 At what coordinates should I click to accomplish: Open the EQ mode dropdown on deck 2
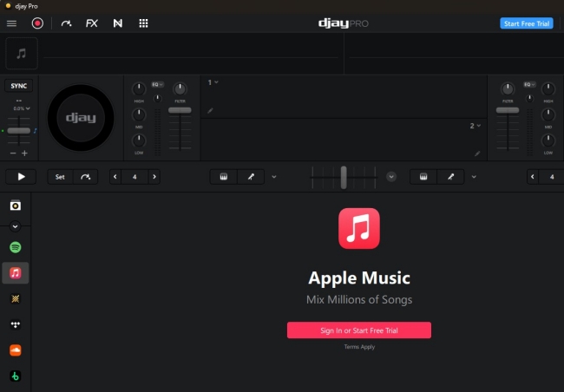tap(529, 84)
